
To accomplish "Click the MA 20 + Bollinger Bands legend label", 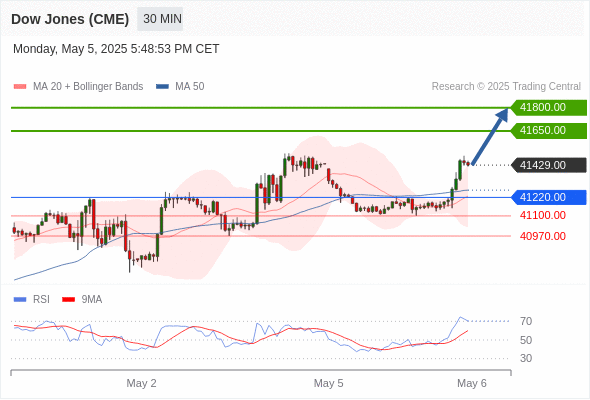I will pos(88,87).
